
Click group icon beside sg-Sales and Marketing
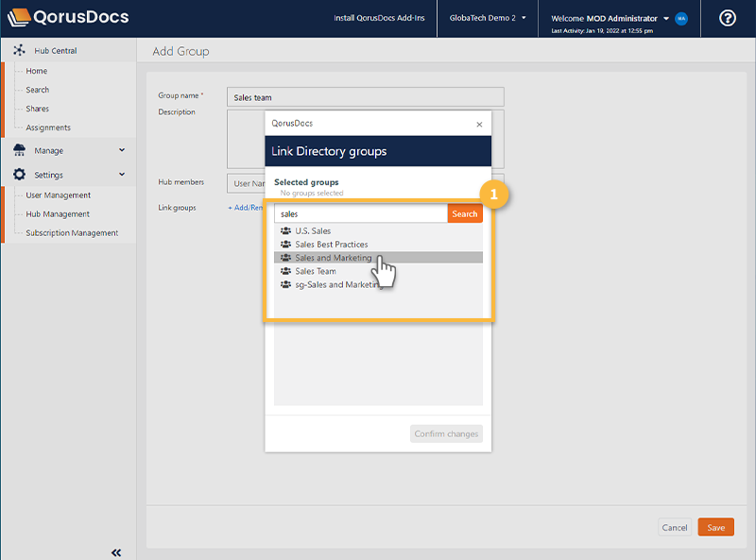tap(286, 285)
